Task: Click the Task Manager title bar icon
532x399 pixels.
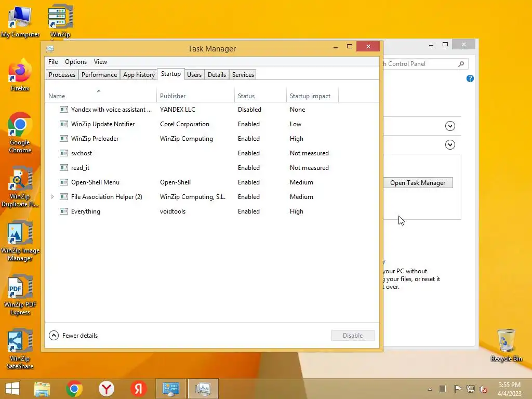Action: 50,49
